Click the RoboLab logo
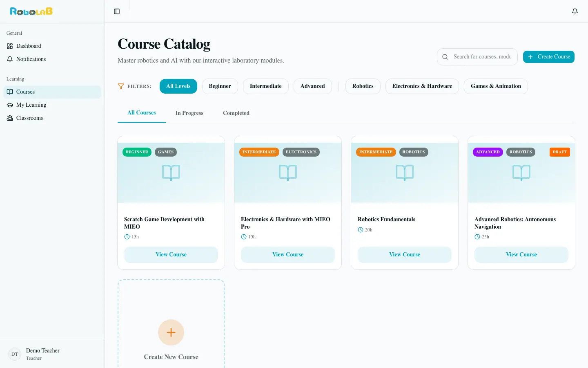The image size is (588, 368). pos(31,11)
